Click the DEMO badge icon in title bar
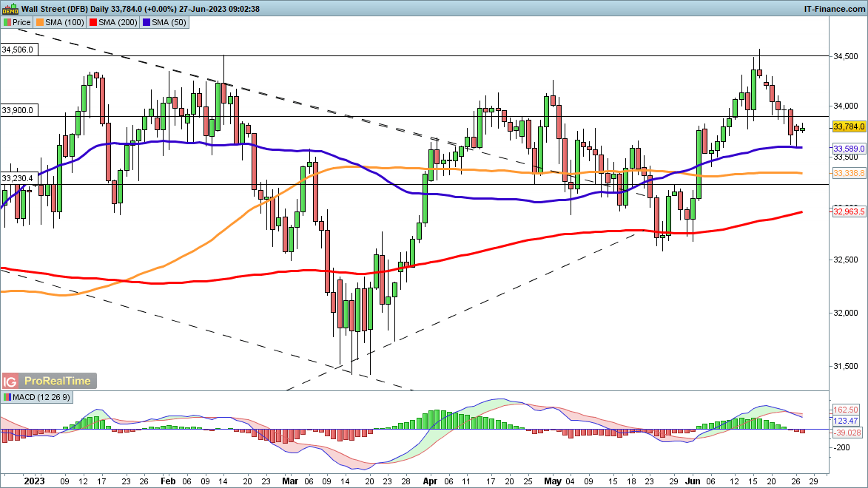This screenshot has height=488, width=868. click(x=10, y=9)
